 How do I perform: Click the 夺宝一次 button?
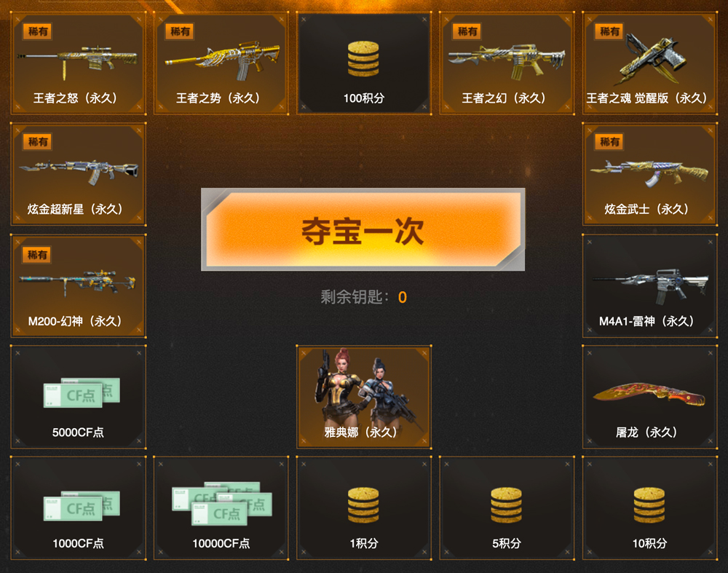click(x=363, y=229)
